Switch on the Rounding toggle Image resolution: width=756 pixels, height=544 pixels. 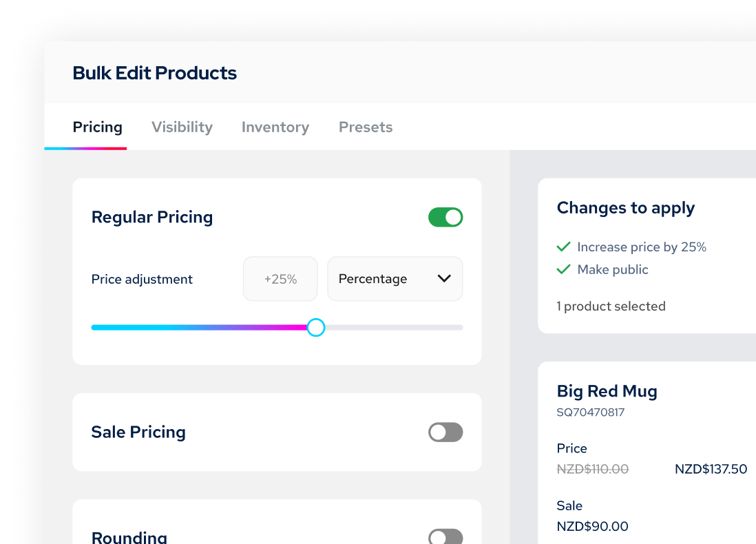(x=445, y=537)
